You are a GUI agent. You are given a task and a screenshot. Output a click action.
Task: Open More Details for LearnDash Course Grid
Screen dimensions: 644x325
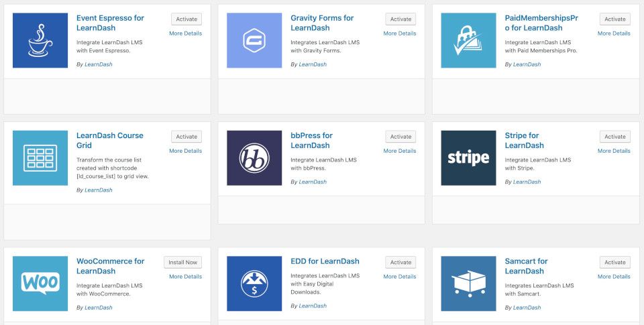[186, 151]
